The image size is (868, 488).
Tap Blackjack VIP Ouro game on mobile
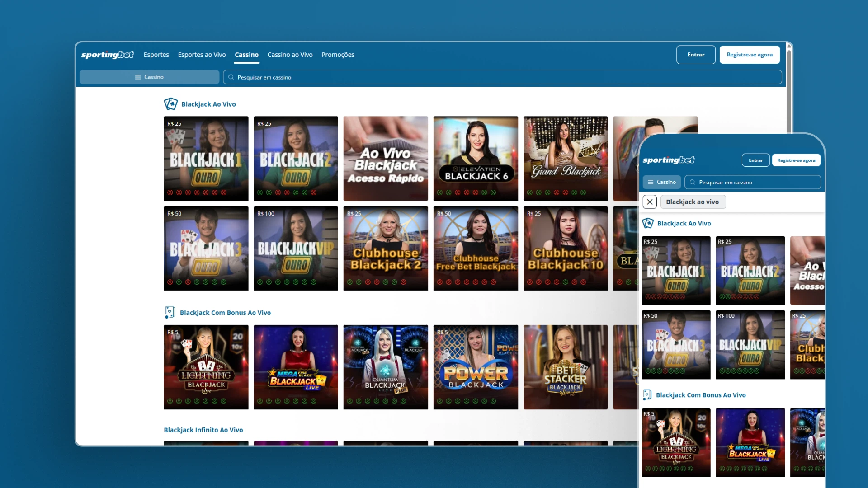(750, 344)
